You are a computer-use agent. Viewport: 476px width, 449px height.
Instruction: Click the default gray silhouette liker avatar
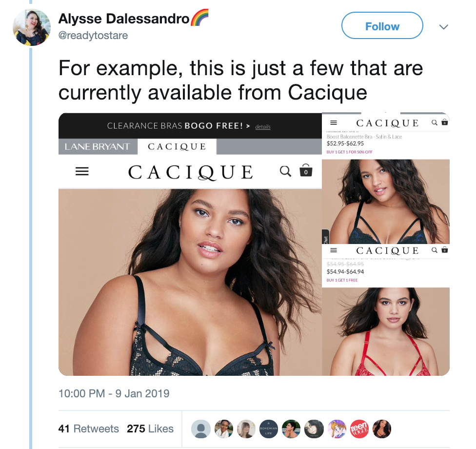click(x=200, y=429)
